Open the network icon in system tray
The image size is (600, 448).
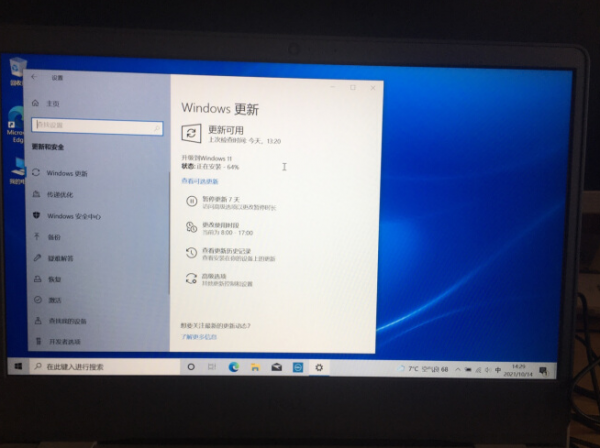[x=478, y=370]
